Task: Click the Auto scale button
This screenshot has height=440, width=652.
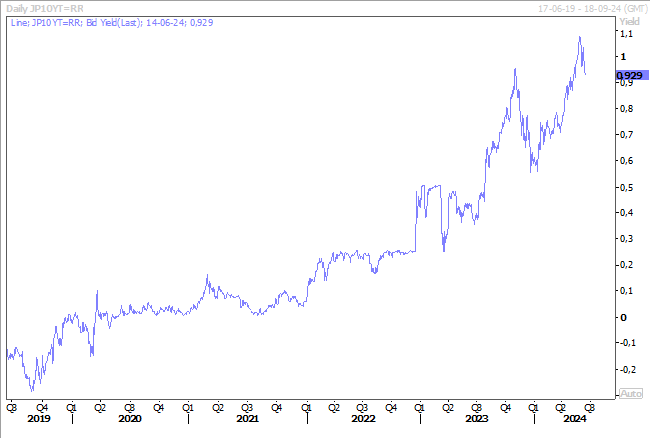Action: [630, 393]
